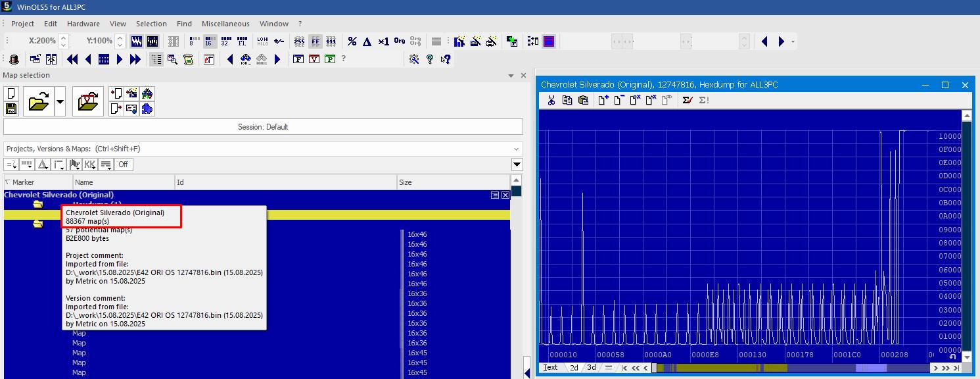Open a project with the folder icon

39,102
